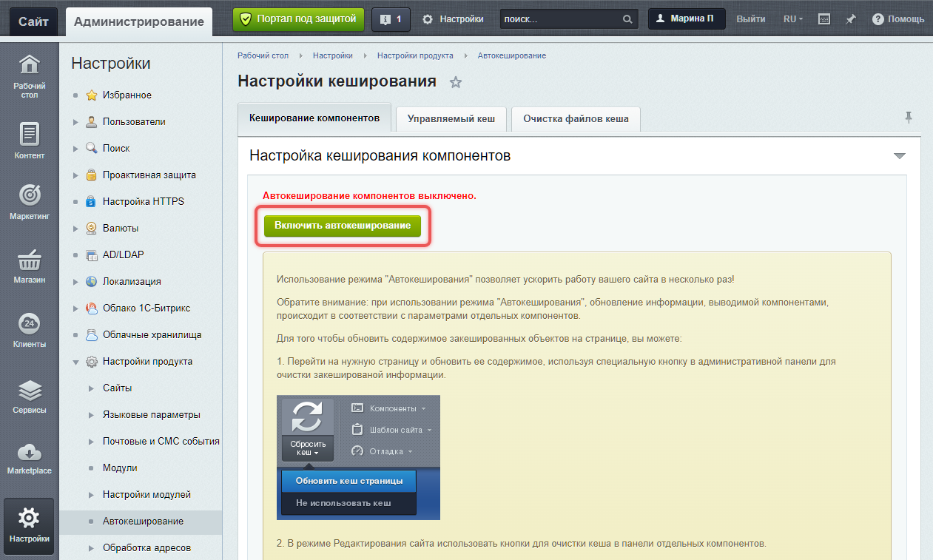Open Рабочий стол in left sidebar
This screenshot has height=560, width=933.
coord(29,76)
